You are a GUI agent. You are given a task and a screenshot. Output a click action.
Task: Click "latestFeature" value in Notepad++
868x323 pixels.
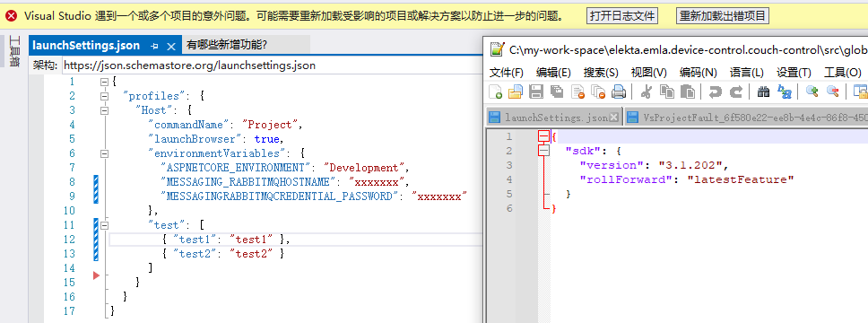click(x=741, y=179)
